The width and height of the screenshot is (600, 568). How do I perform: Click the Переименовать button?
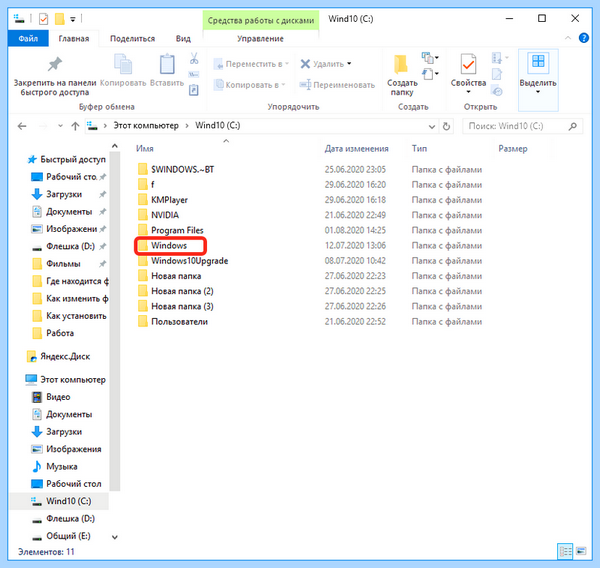click(337, 85)
